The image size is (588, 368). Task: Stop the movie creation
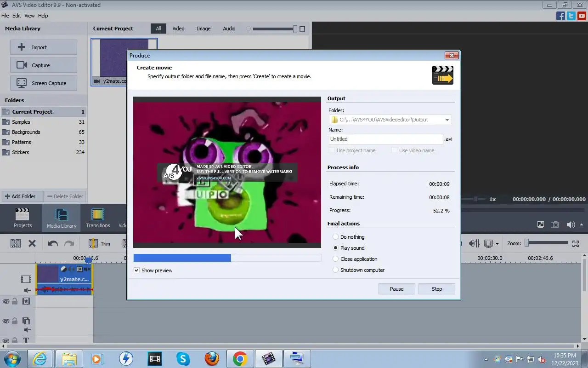437,289
